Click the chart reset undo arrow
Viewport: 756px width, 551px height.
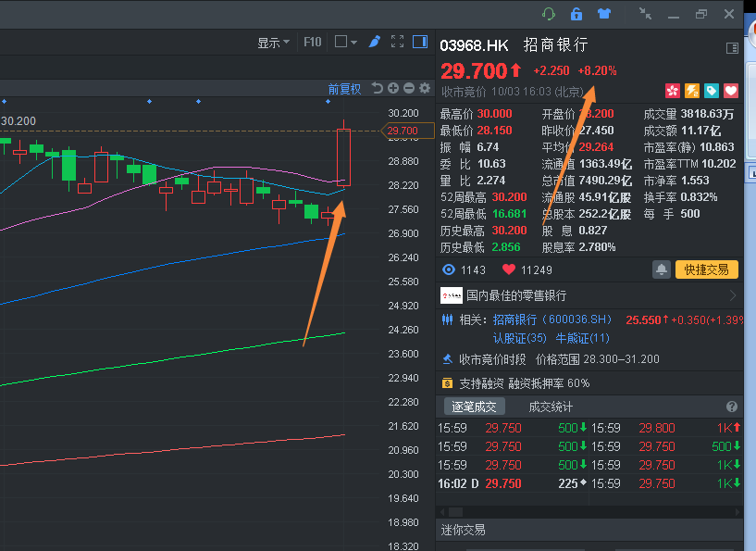[x=377, y=88]
